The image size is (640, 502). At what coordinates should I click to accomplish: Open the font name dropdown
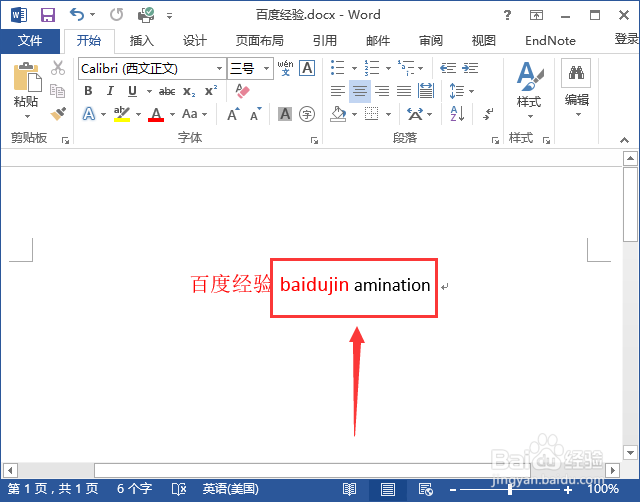pyautogui.click(x=220, y=68)
